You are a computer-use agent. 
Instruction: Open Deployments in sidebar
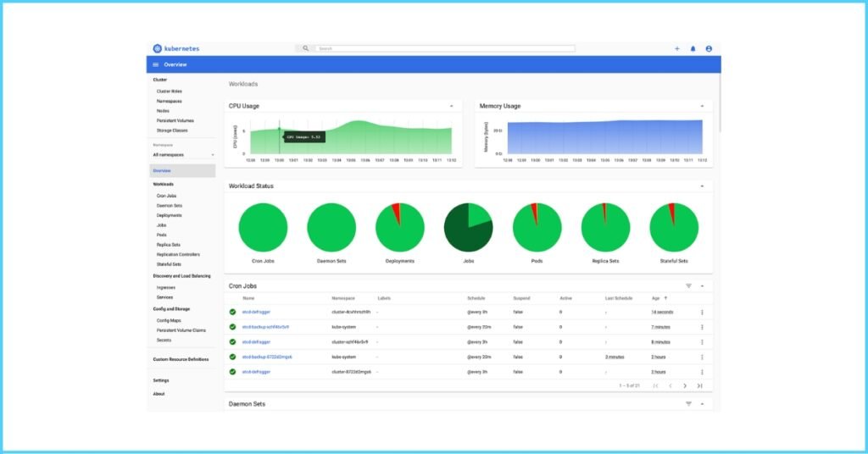point(169,216)
